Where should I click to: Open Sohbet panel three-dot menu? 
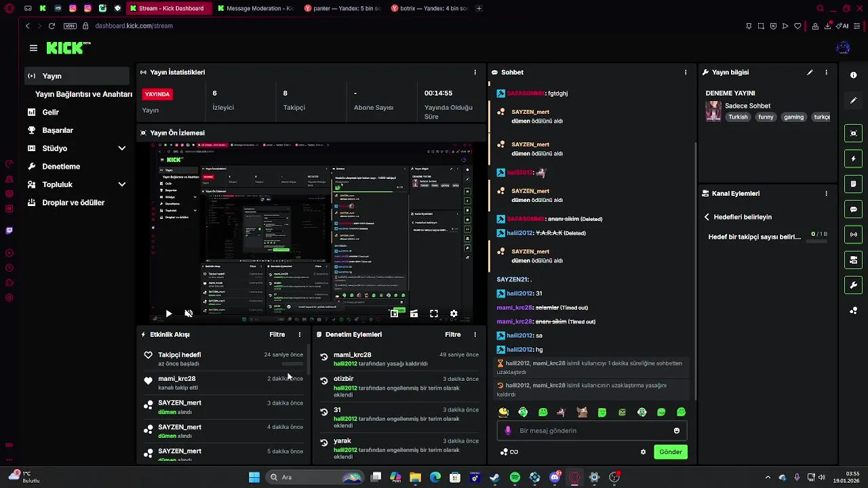686,72
